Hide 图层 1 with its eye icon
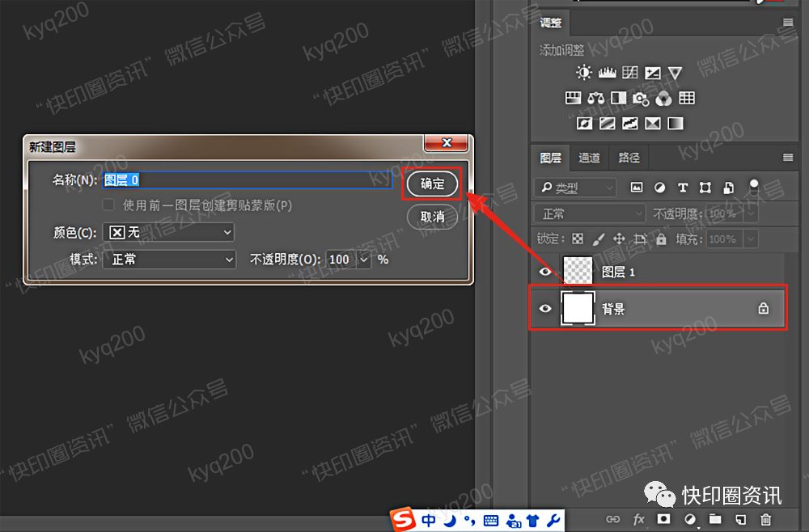This screenshot has width=809, height=532. coord(545,271)
